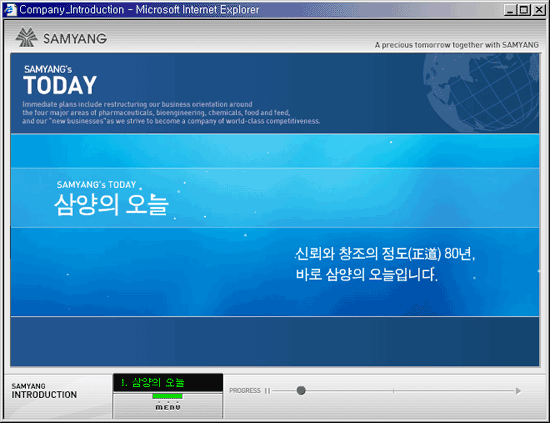Viewport: 550px width, 423px height.
Task: Move the progress slider knob
Action: click(301, 390)
